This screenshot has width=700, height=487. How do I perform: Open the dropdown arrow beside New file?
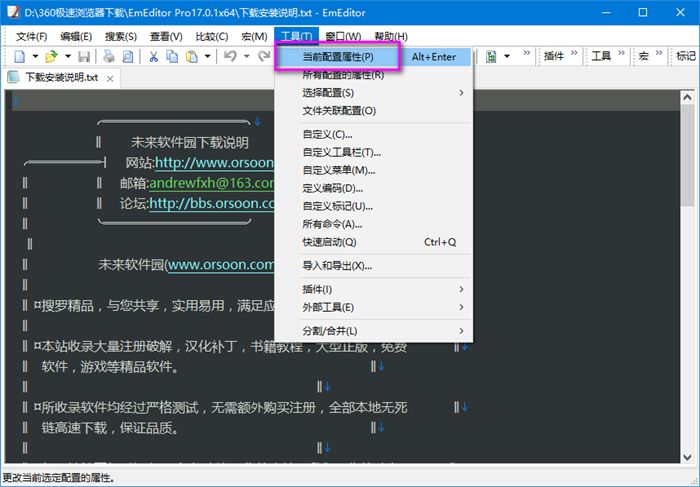35,57
